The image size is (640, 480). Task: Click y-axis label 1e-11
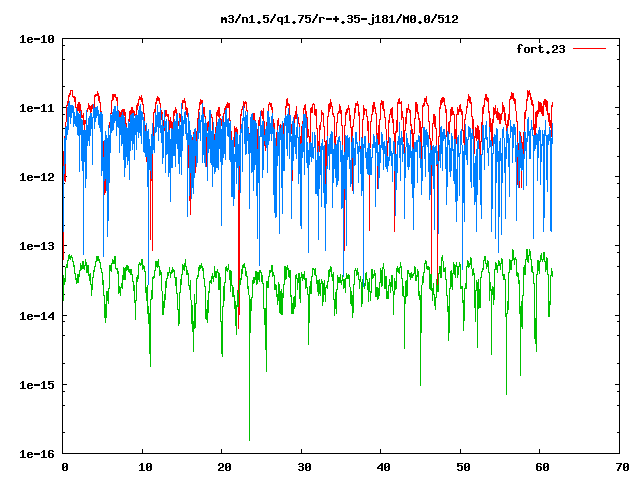click(x=37, y=108)
